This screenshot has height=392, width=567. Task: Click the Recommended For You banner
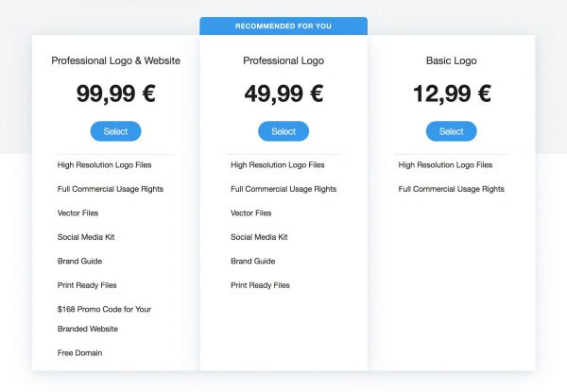283,26
